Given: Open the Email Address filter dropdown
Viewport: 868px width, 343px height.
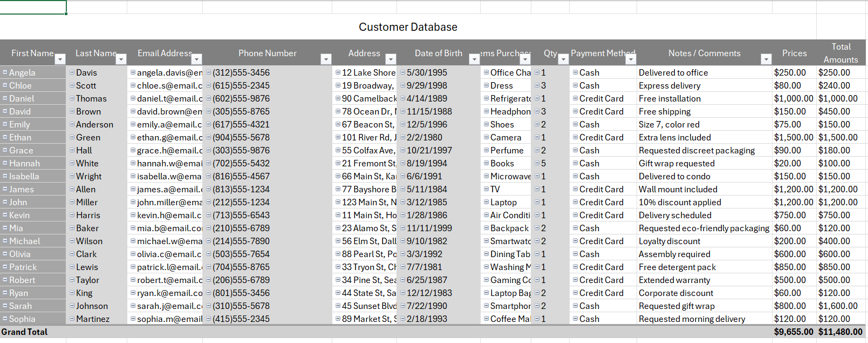Looking at the screenshot, I should [197, 59].
